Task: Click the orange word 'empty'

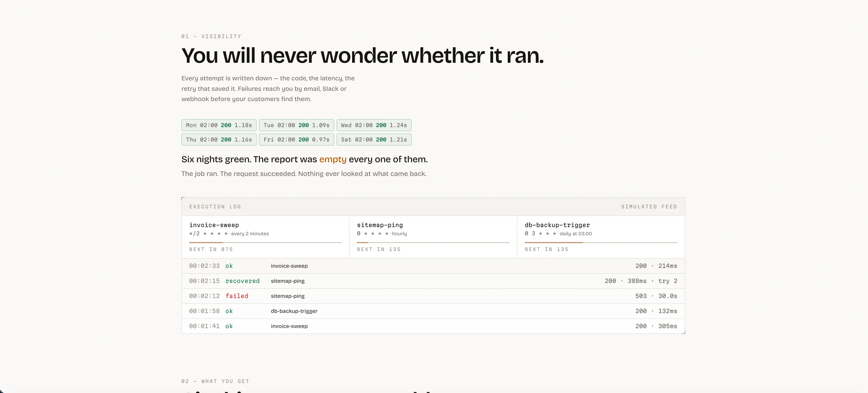Action: pyautogui.click(x=333, y=160)
